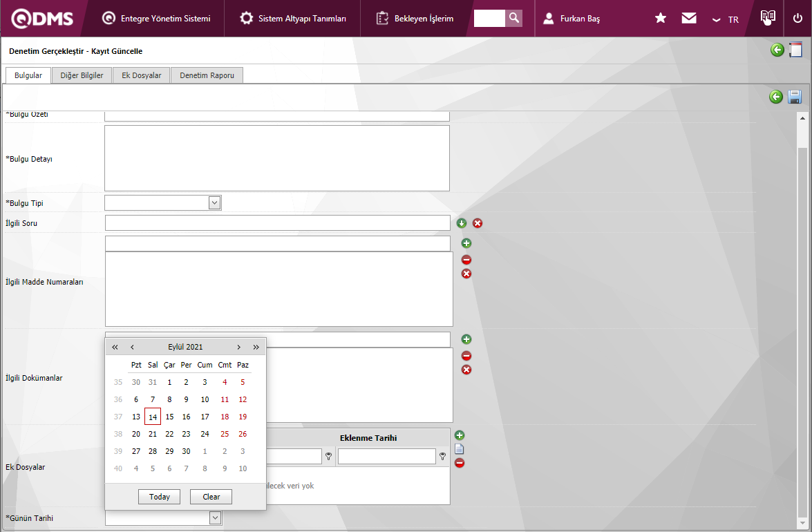Screen dimensions: 812x532
Task: Open Sistem Altyapı Tanımları menu
Action: click(x=293, y=19)
